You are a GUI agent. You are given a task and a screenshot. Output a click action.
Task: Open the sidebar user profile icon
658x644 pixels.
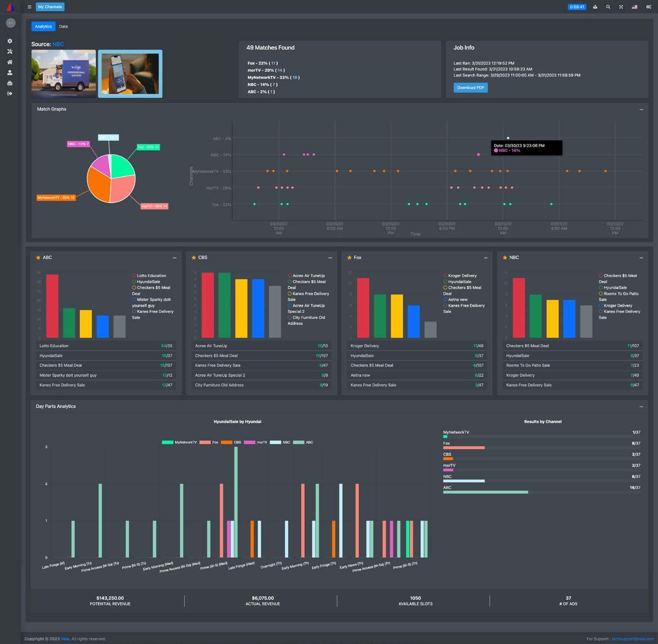tap(10, 73)
